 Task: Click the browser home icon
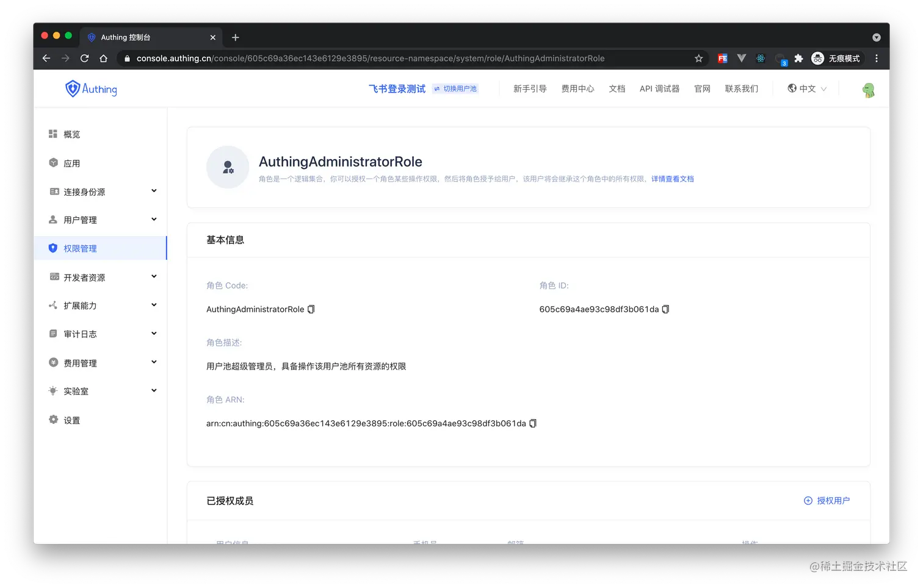click(x=104, y=59)
